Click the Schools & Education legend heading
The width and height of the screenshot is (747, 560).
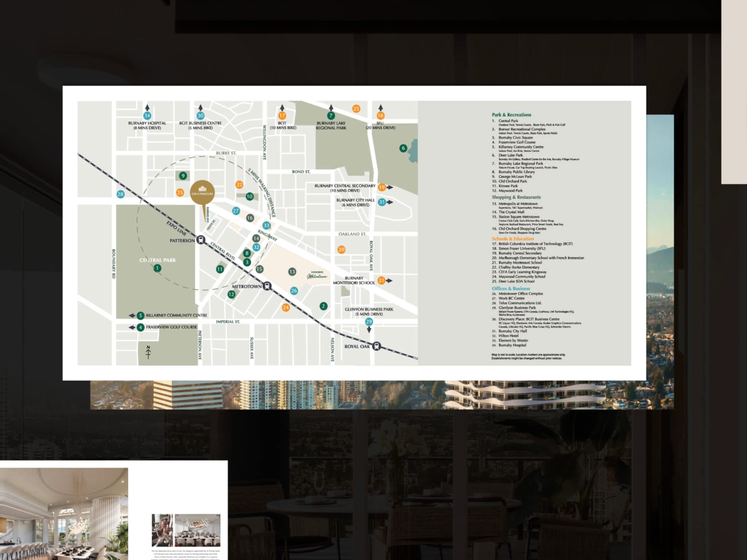tap(512, 239)
